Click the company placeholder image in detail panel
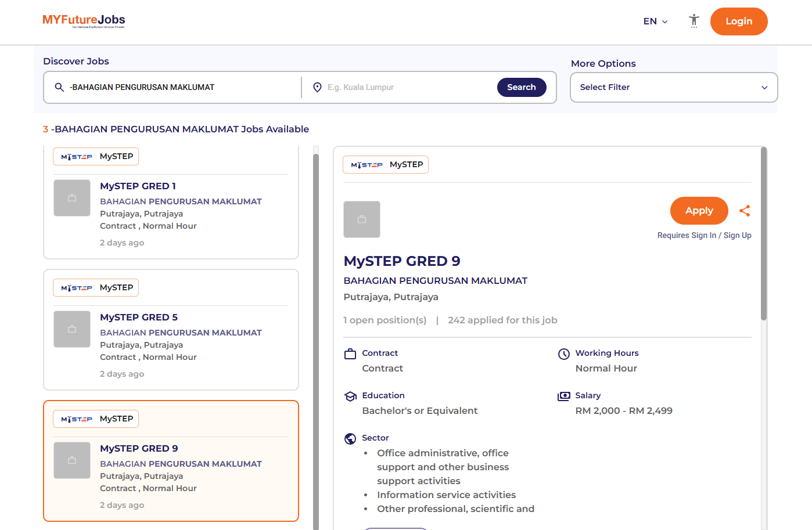Screen dimensions: 812x530 coord(362,219)
